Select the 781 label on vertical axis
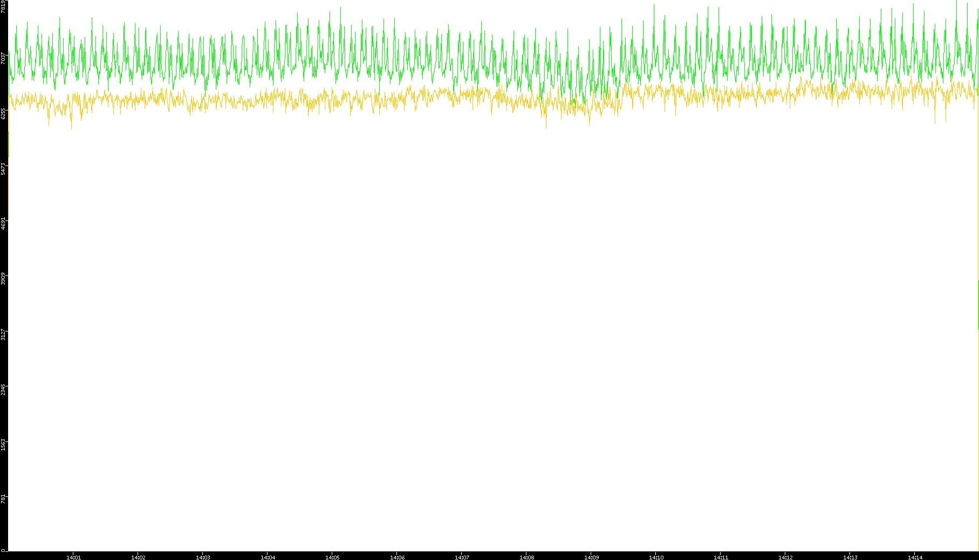 tap(3, 499)
